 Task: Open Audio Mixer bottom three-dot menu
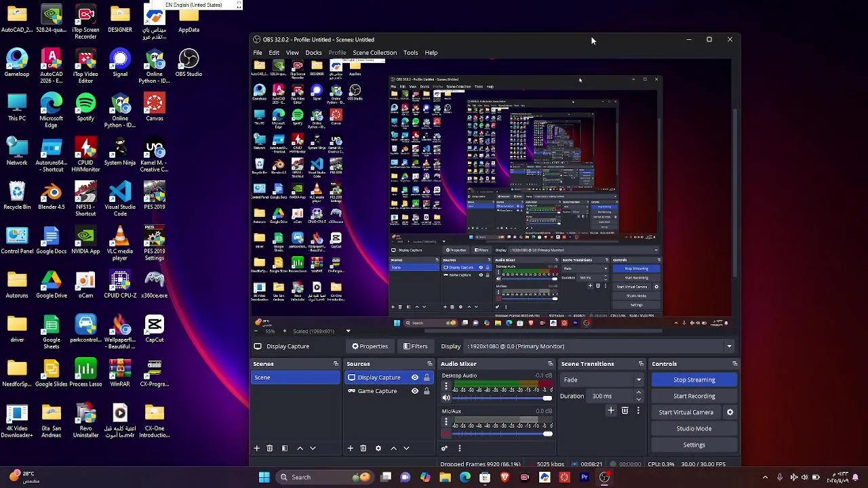(x=459, y=448)
